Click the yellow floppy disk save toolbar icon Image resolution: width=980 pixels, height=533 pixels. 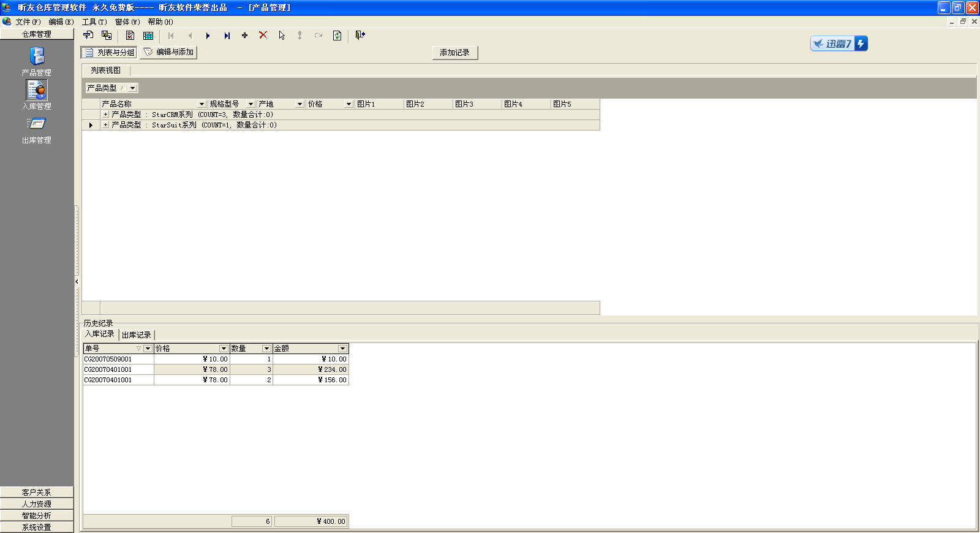point(107,36)
